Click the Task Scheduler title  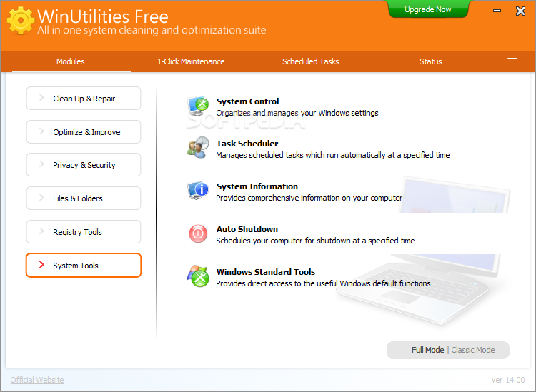coord(247,144)
